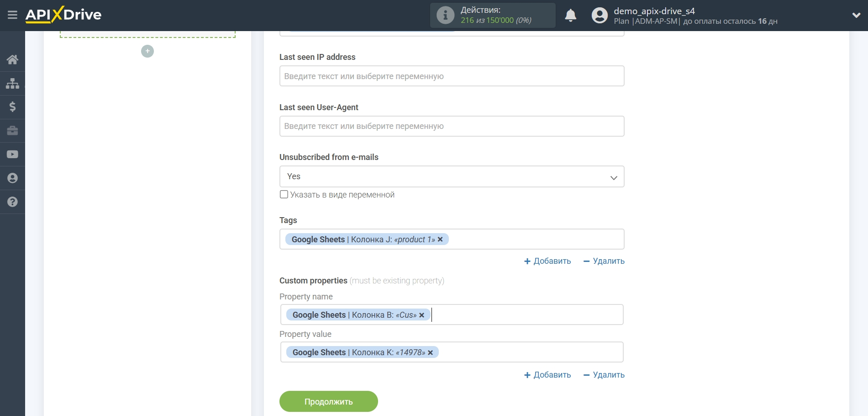Open the sidebar user profile icon
The image size is (868, 416).
12,178
